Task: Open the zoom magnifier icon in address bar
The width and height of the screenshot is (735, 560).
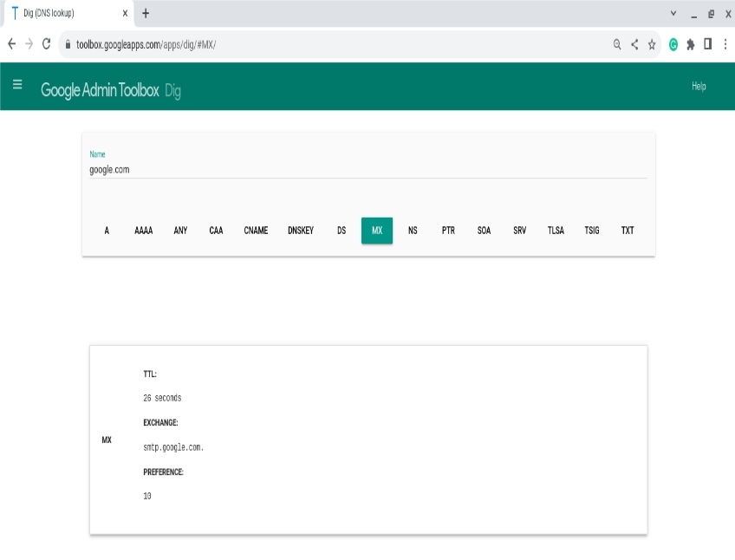Action: pyautogui.click(x=617, y=44)
